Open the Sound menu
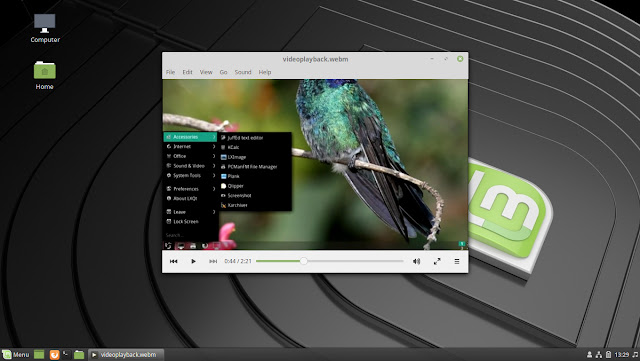The image size is (640, 361). click(x=243, y=72)
